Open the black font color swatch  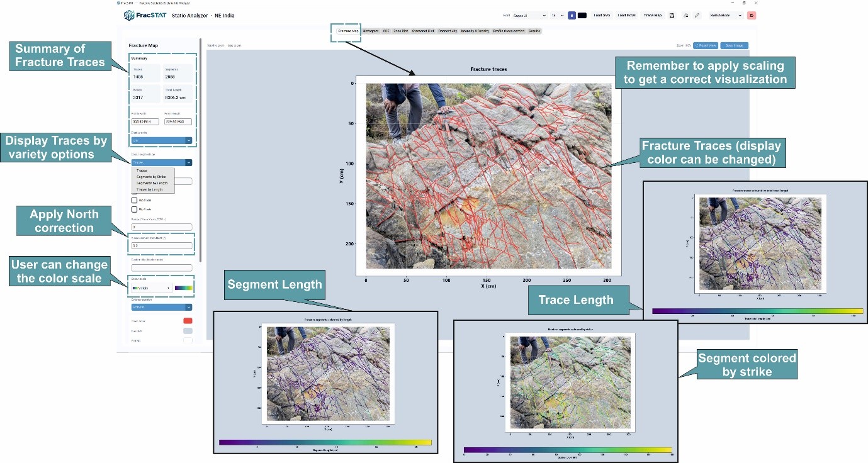[582, 15]
